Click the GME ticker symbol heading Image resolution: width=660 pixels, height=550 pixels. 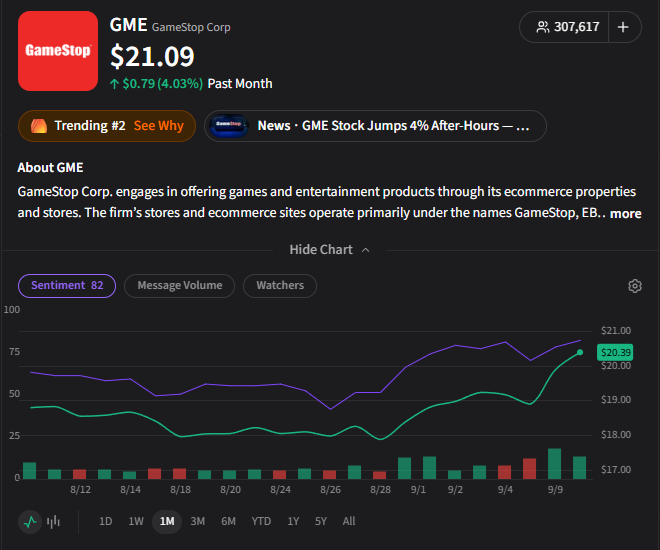(x=128, y=25)
